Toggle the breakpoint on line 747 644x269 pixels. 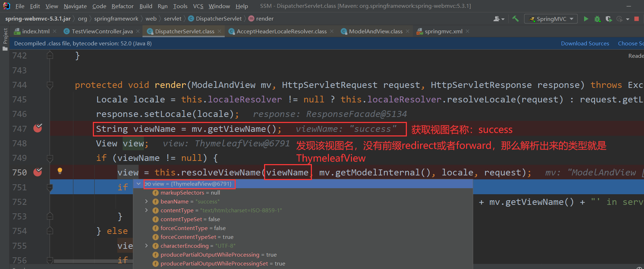[38, 128]
